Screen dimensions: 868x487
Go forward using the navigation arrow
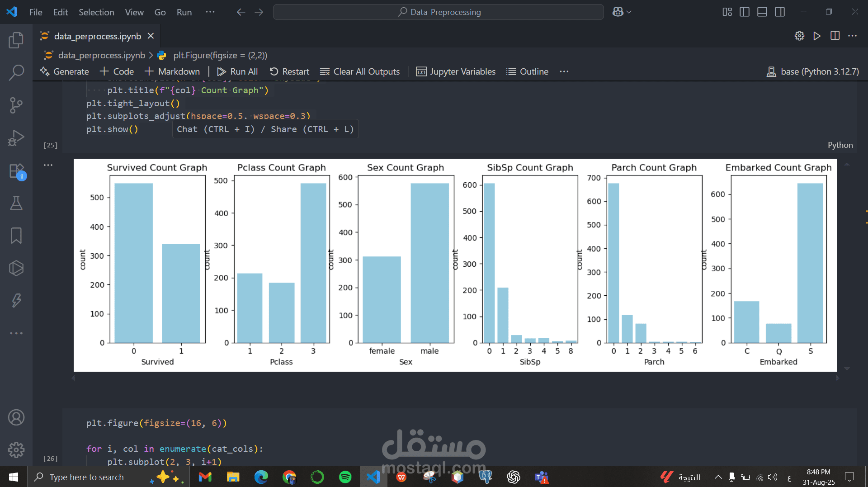(259, 12)
